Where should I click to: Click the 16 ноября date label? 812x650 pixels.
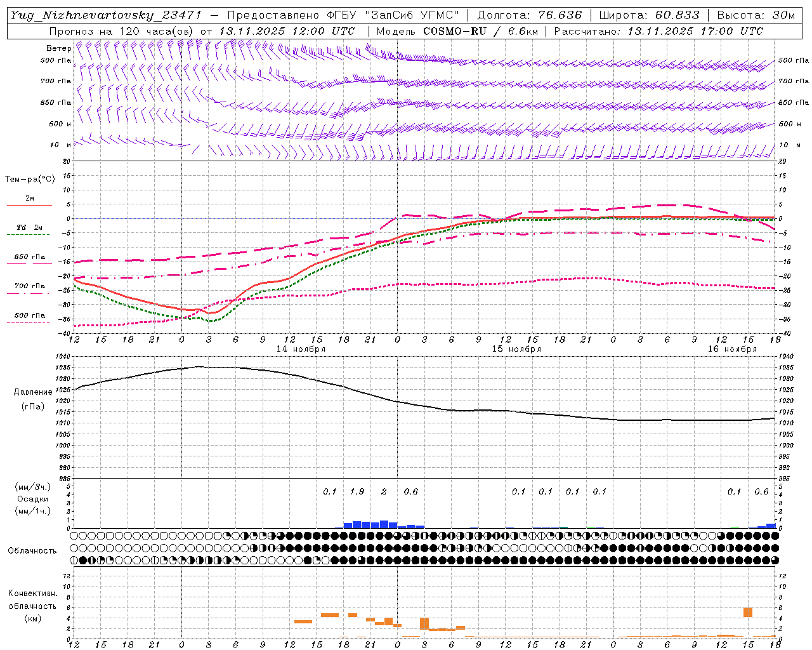coord(732,349)
